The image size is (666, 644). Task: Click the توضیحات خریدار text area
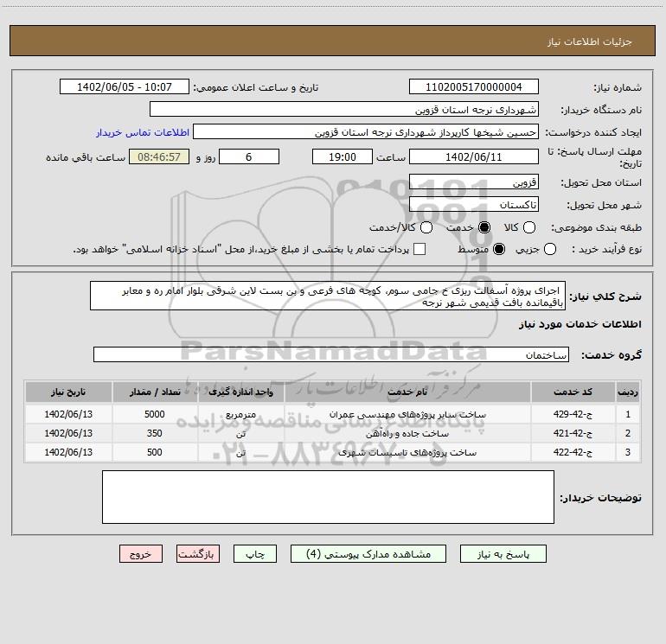[x=328, y=497]
